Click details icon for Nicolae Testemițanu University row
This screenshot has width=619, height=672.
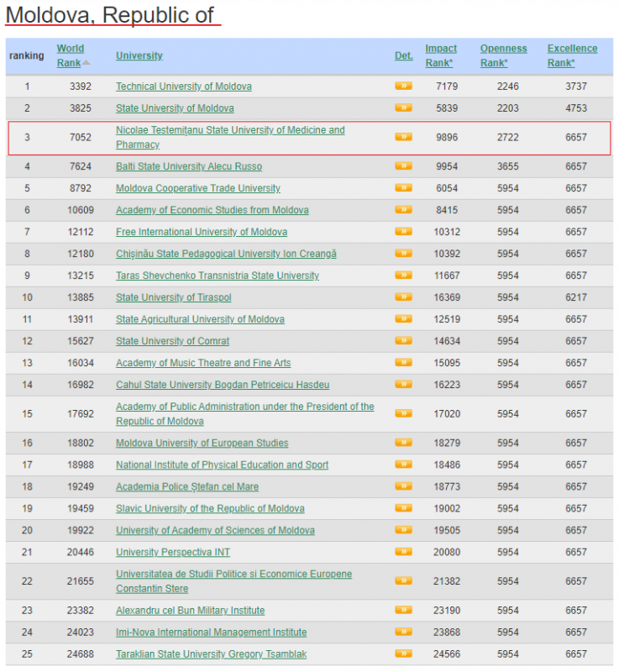pos(403,137)
